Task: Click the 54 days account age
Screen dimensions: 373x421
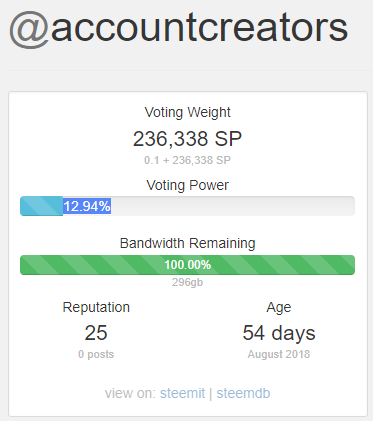Action: 279,333
